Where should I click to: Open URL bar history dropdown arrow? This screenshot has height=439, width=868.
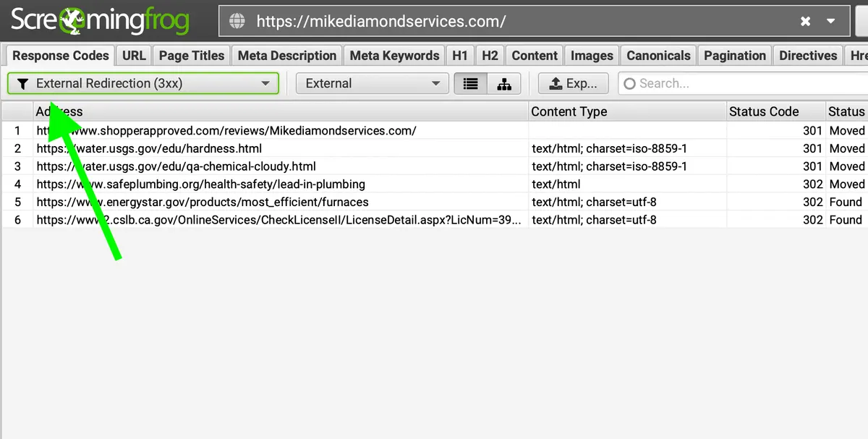tap(831, 22)
